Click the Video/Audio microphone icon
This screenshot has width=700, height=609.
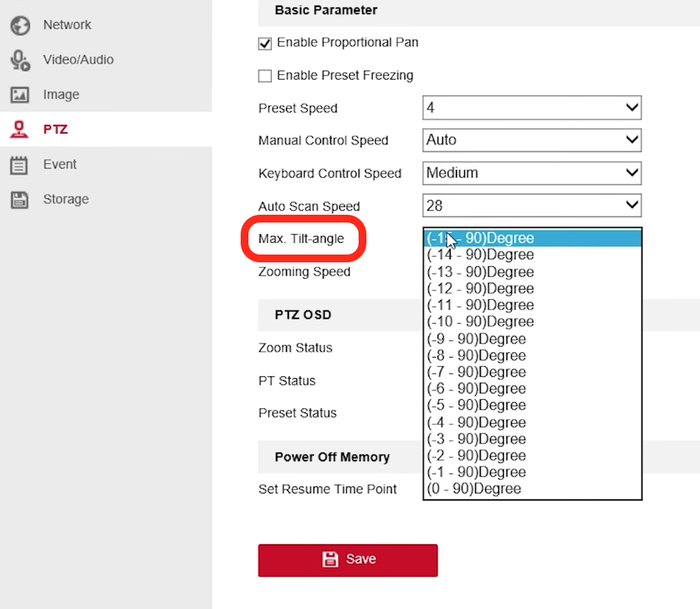click(20, 60)
